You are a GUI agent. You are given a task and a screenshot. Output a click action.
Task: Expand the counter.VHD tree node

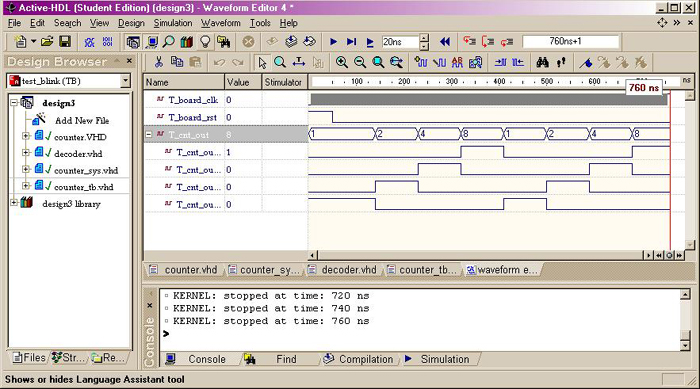(x=26, y=136)
